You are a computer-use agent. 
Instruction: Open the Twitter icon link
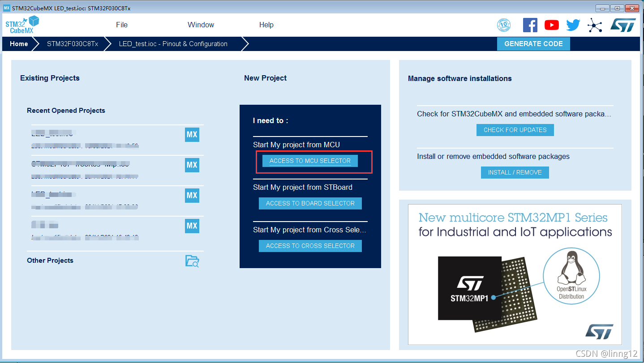pyautogui.click(x=573, y=25)
